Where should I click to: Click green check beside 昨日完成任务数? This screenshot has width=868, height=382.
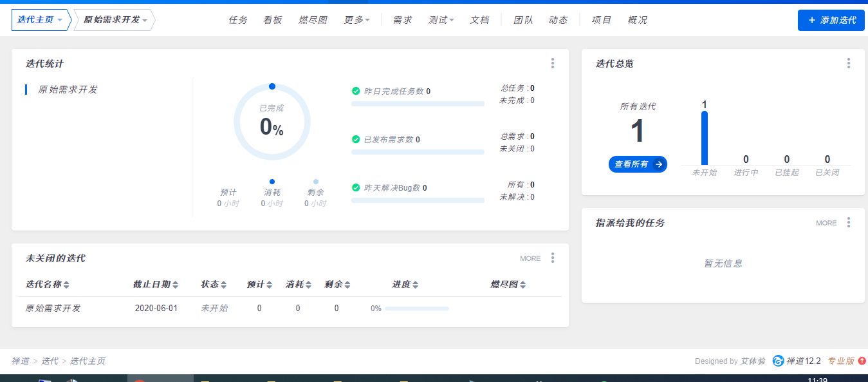[x=356, y=91]
